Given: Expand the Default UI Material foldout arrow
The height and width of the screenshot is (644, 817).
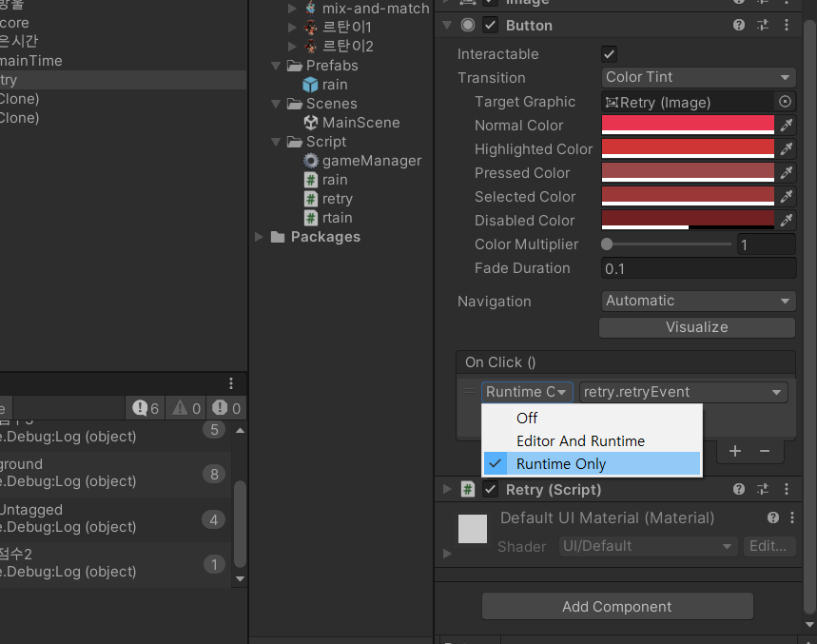Looking at the screenshot, I should point(446,554).
